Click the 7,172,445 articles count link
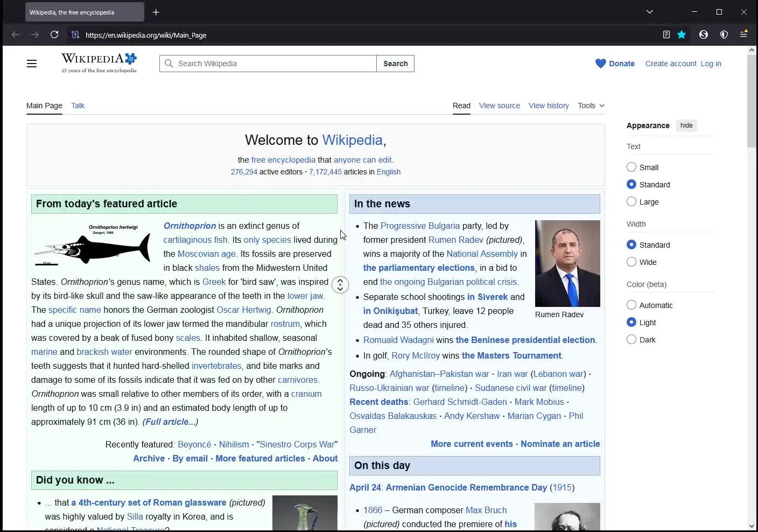758x532 pixels. pyautogui.click(x=325, y=172)
